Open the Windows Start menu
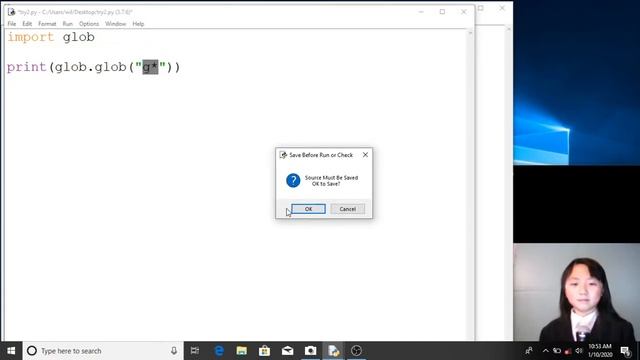This screenshot has width=640, height=360. click(11, 351)
